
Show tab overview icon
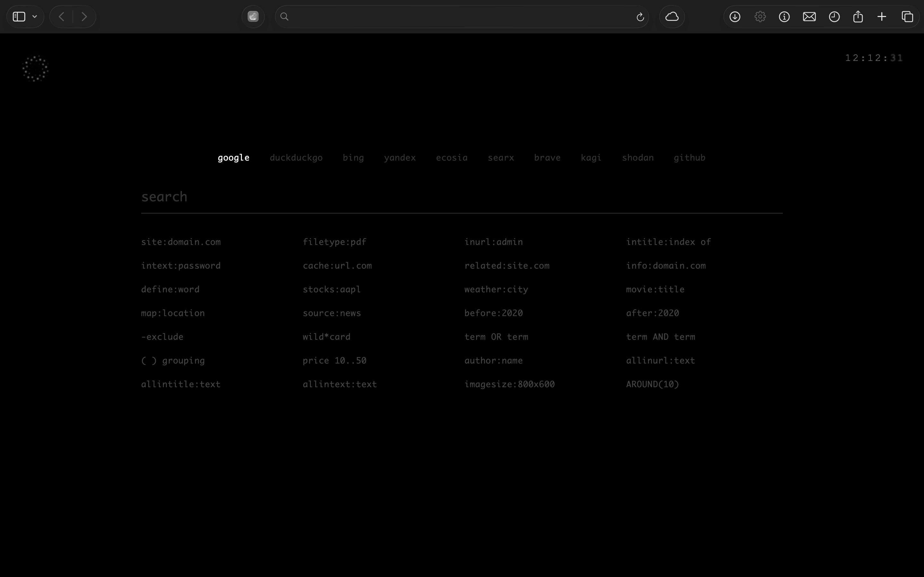[x=907, y=17]
